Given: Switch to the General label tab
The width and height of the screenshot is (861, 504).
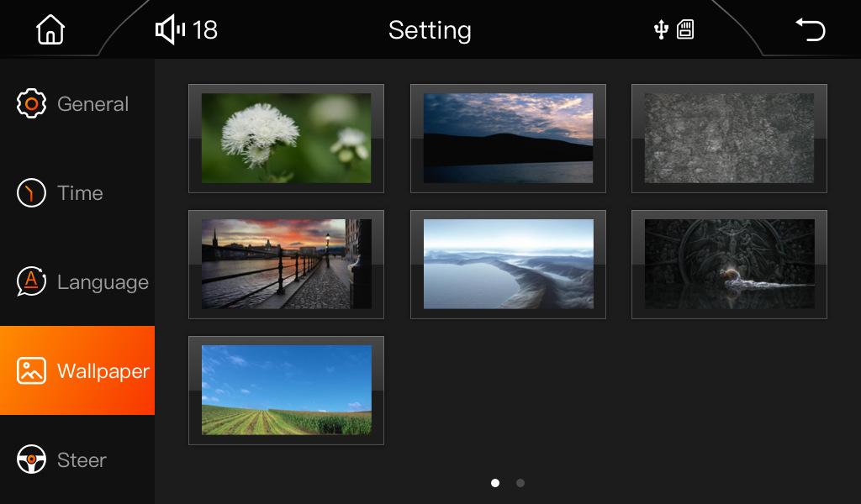Looking at the screenshot, I should 92,104.
